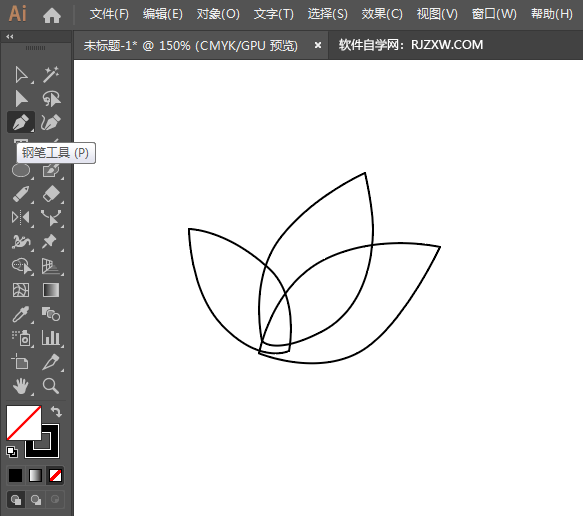583x516 pixels.
Task: Select the Direct Selection filled arrow tool
Action: pos(21,99)
